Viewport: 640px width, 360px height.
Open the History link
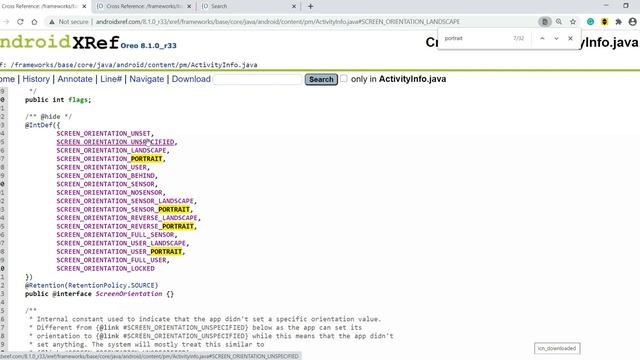tap(36, 79)
